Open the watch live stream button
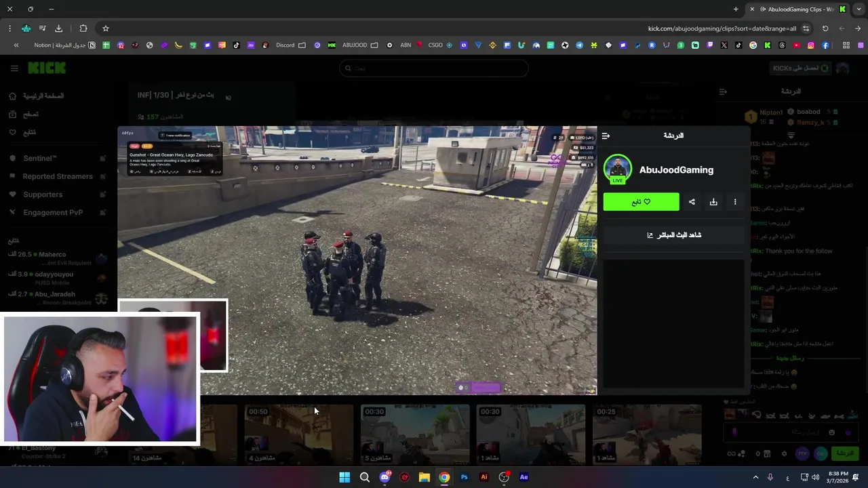The image size is (868, 488). 674,235
